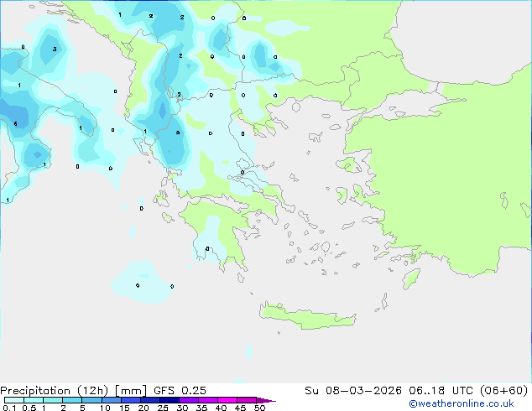Click the 40–45 mm magenta legend swatch
The width and height of the screenshot is (532, 411).
pos(227,400)
